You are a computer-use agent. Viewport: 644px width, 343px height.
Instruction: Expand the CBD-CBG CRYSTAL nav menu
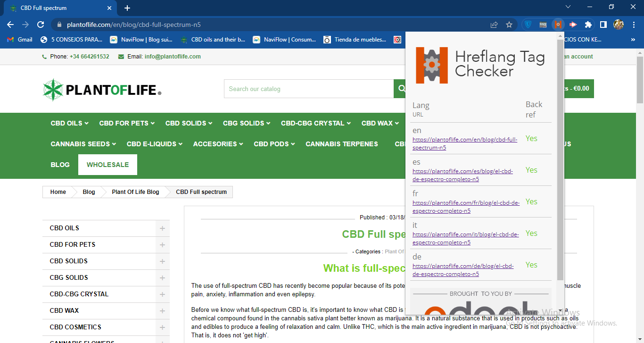pyautogui.click(x=316, y=123)
